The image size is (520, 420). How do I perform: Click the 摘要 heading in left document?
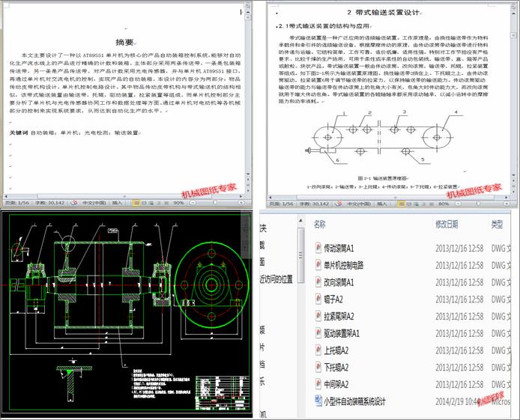click(124, 42)
